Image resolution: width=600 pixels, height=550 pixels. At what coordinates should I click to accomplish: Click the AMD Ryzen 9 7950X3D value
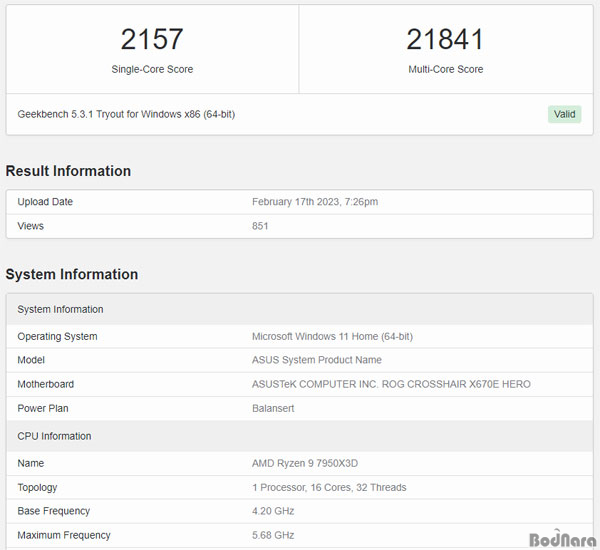point(305,463)
